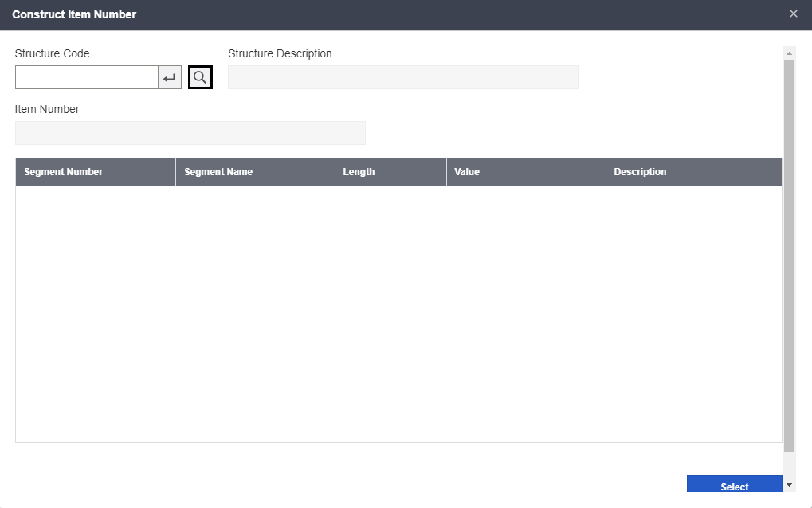Click the Description column header
The height and width of the screenshot is (508, 812).
click(641, 171)
